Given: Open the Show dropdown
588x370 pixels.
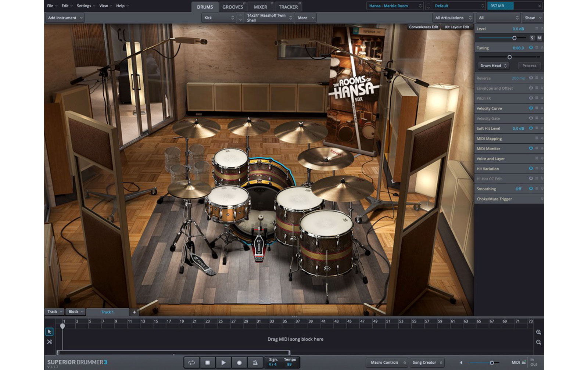Looking at the screenshot, I should 533,18.
